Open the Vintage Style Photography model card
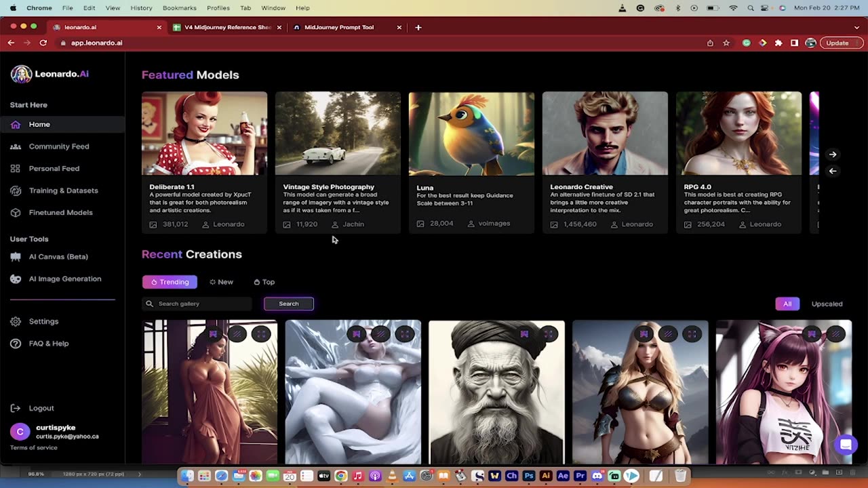 coord(338,163)
